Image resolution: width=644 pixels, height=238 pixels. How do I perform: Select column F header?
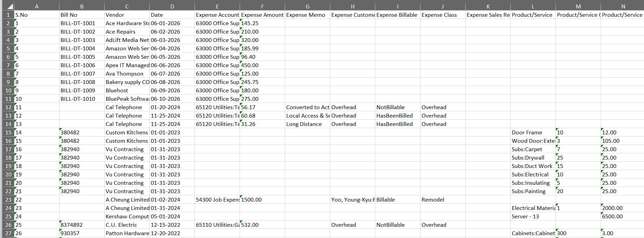click(x=262, y=6)
